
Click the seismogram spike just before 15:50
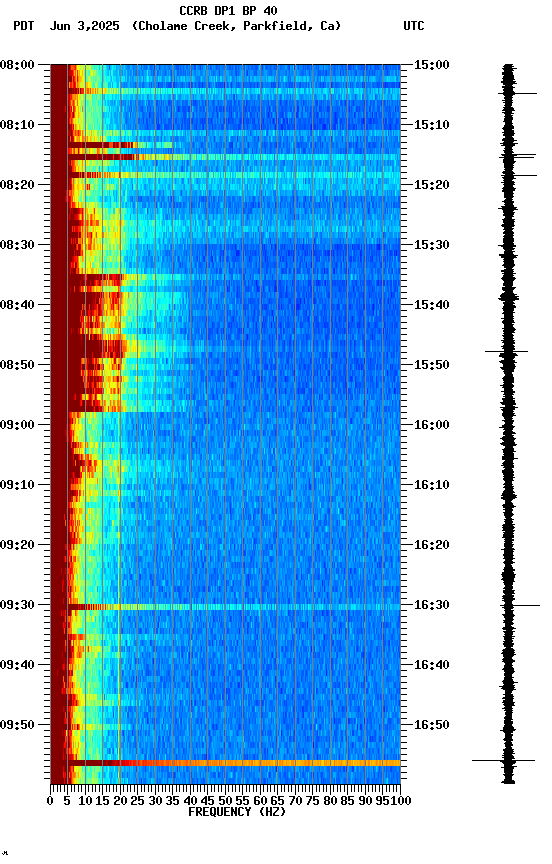[x=506, y=351]
